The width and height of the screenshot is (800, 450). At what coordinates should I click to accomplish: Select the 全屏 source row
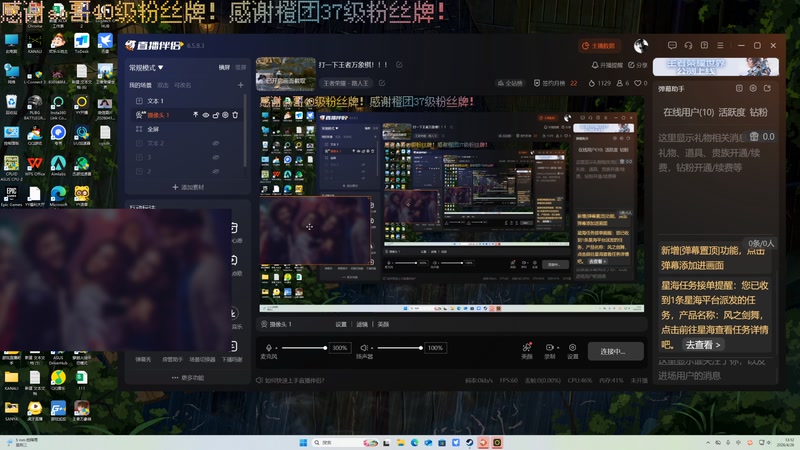(188, 129)
